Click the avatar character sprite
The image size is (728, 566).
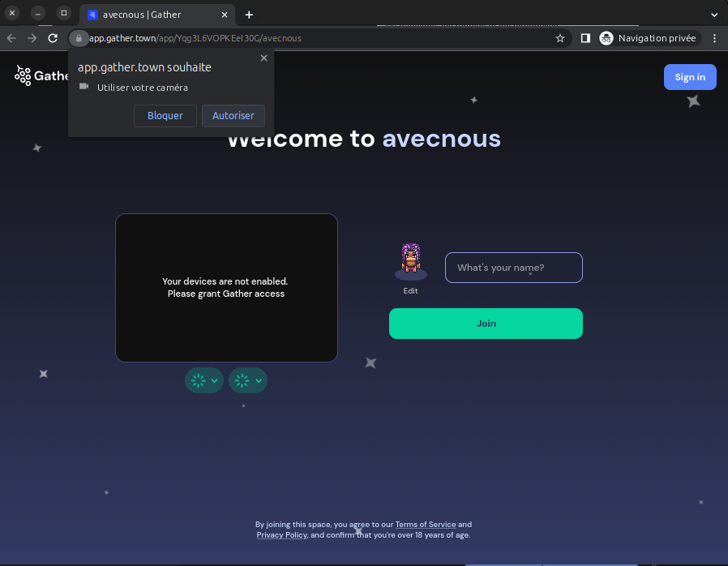click(x=411, y=261)
